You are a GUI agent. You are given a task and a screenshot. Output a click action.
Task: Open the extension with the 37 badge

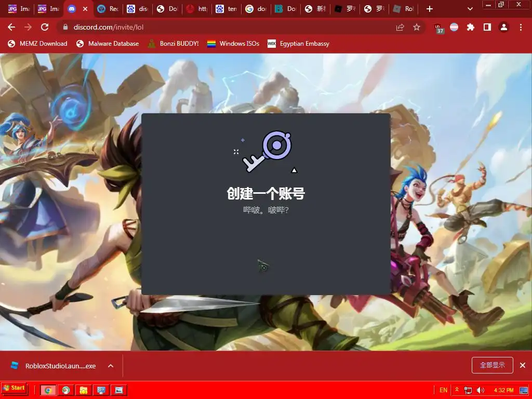438,28
